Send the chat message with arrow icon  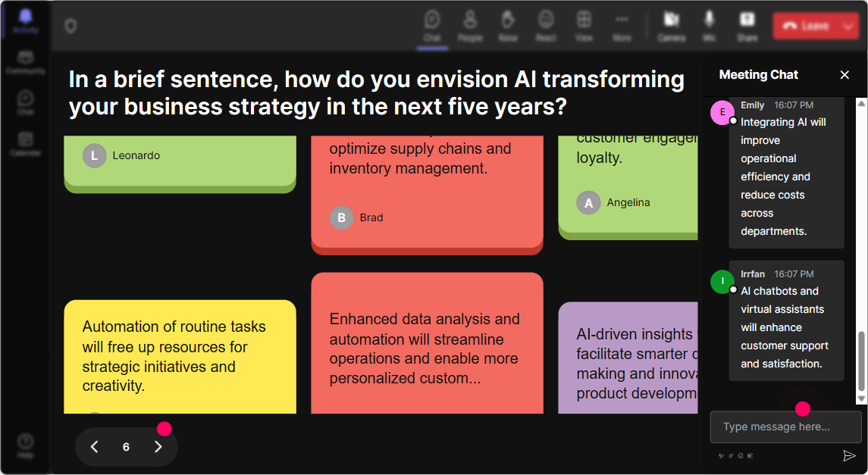(848, 455)
